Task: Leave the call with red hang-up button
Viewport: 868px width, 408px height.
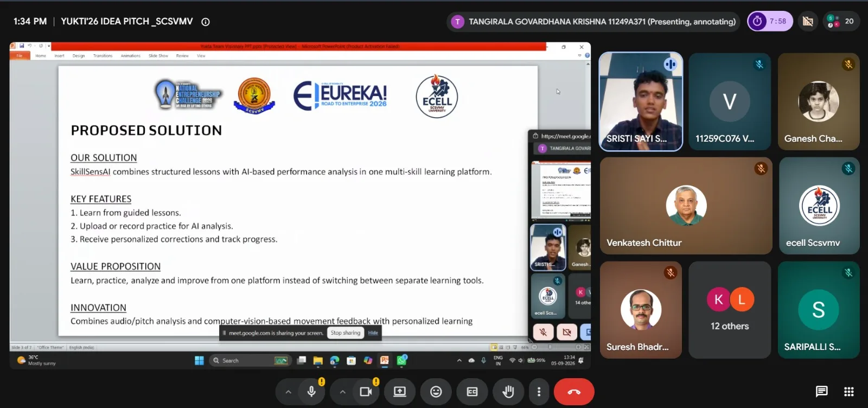Action: [574, 391]
